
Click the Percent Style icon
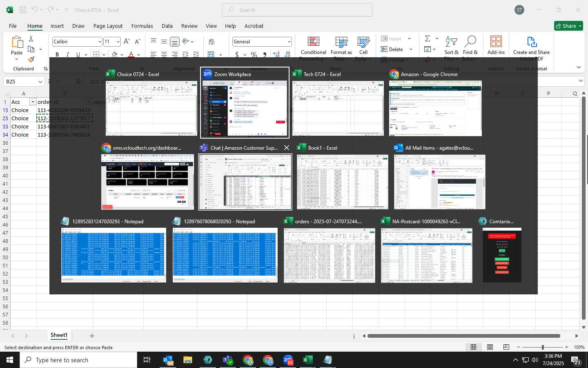click(254, 54)
